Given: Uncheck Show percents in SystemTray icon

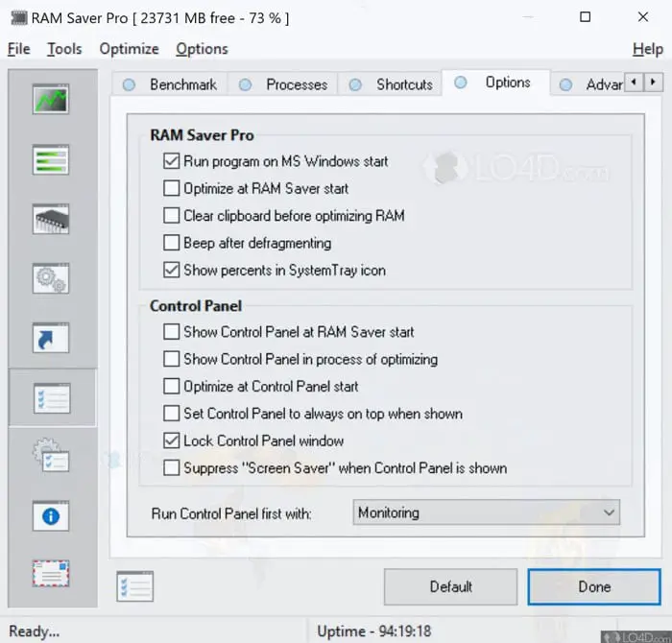Looking at the screenshot, I should point(171,271).
